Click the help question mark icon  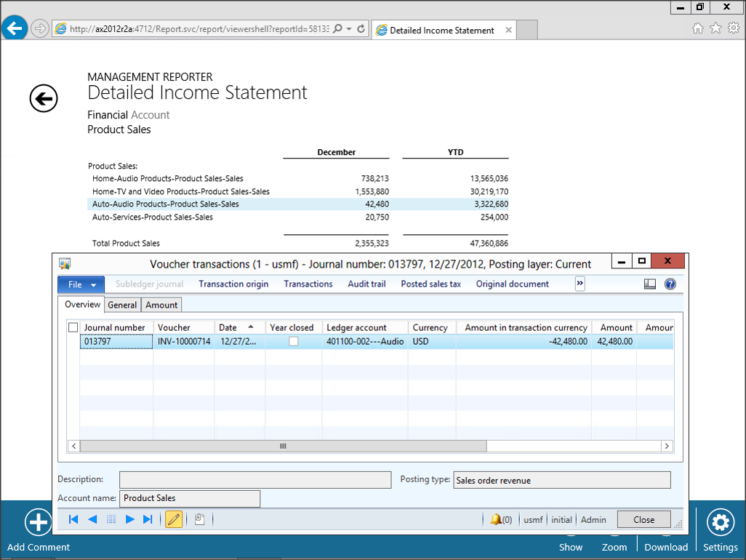670,284
